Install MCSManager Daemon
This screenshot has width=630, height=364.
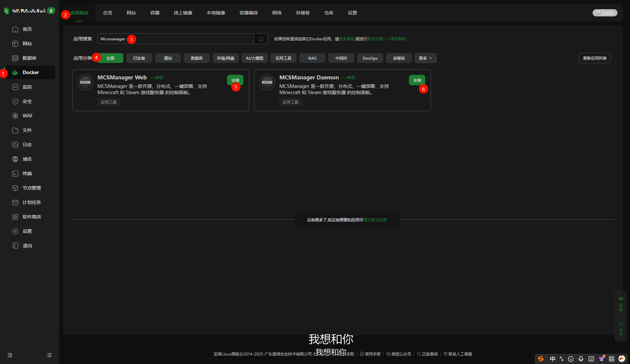tap(417, 80)
